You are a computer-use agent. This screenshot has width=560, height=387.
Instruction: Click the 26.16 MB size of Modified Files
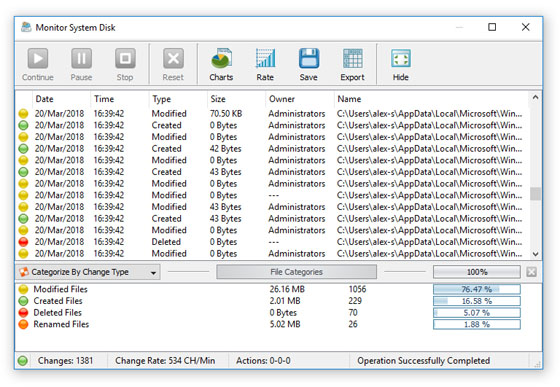point(287,289)
